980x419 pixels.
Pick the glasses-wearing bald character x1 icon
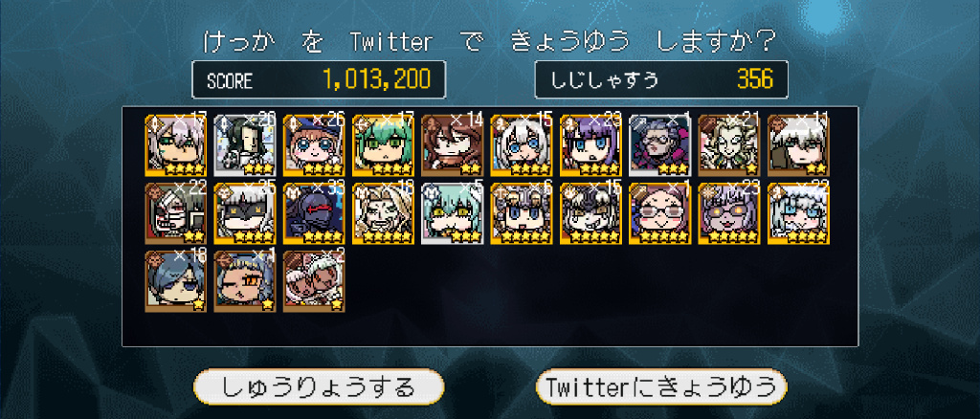pos(660,213)
